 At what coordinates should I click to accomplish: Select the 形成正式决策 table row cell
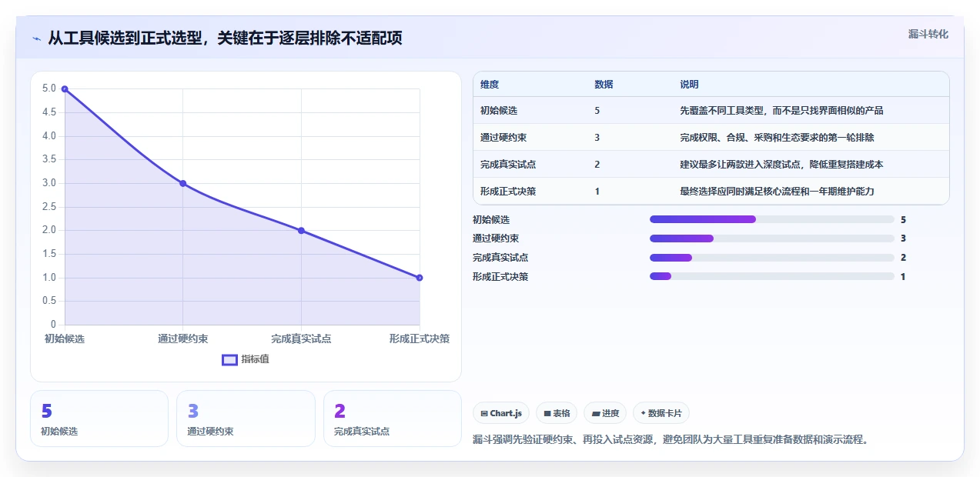coord(508,192)
